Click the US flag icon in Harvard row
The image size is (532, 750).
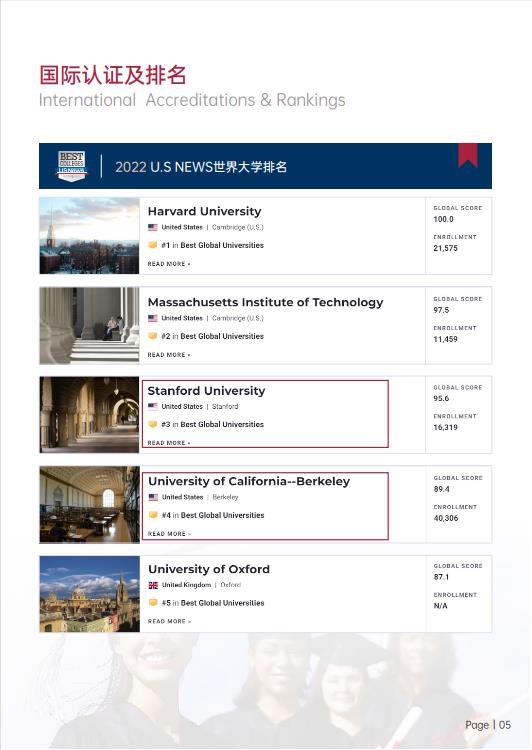(x=153, y=227)
